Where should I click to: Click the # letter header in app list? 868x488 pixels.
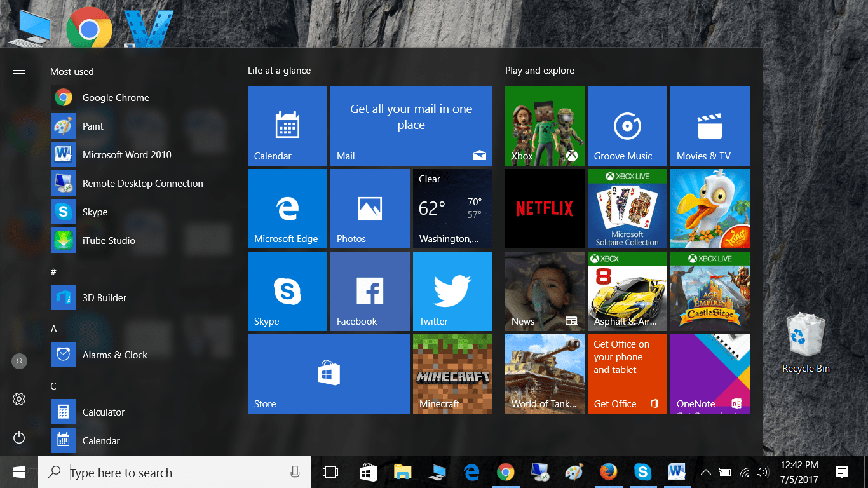53,271
